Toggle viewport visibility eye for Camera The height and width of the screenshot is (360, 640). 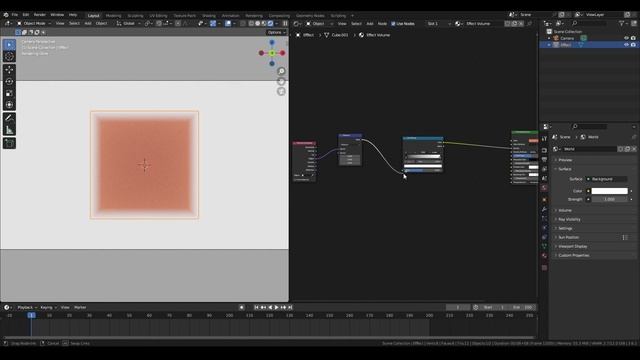(626, 38)
